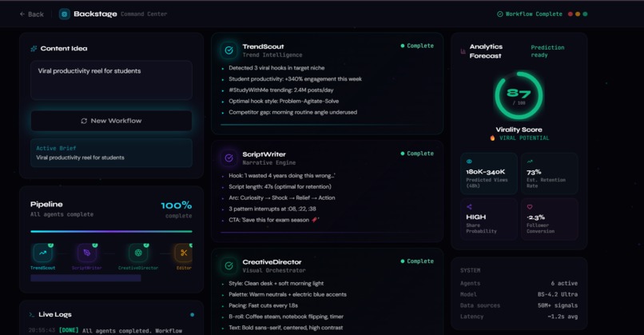Select the TrendScout pipeline agent icon
Screen dimensions: 644x335
(42, 253)
